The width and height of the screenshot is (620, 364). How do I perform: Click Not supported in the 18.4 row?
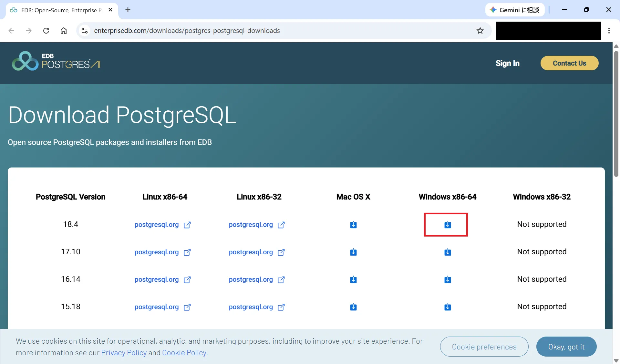click(542, 224)
